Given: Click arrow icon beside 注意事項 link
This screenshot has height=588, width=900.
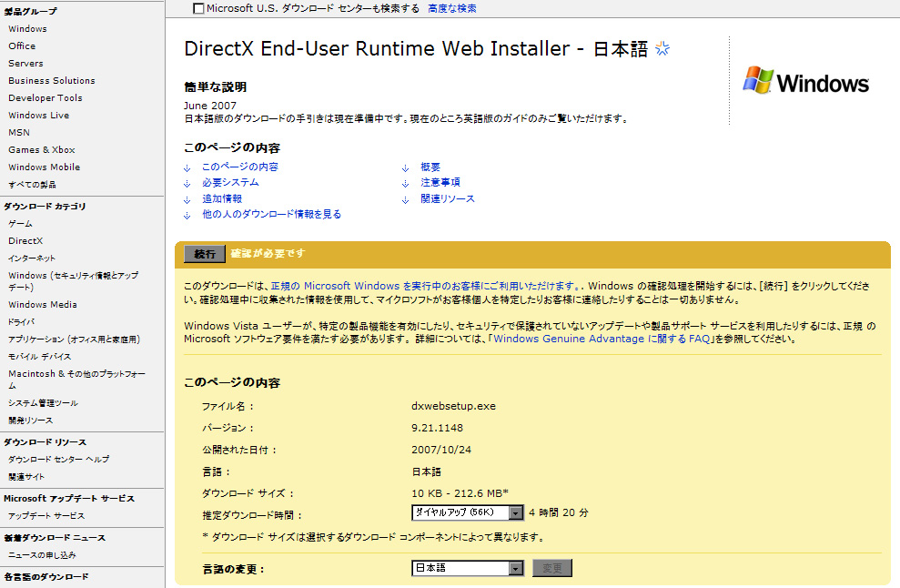Looking at the screenshot, I should click(405, 184).
